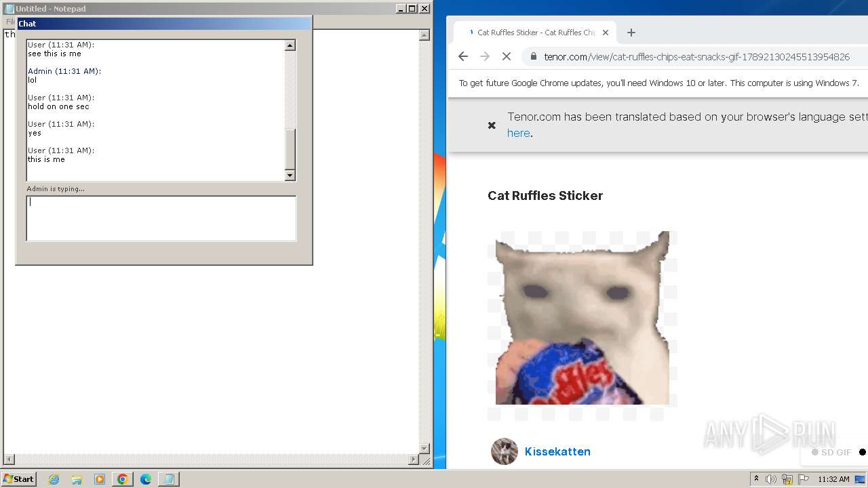
Task: Open a new Chrome tab with plus button
Action: pyautogui.click(x=631, y=33)
